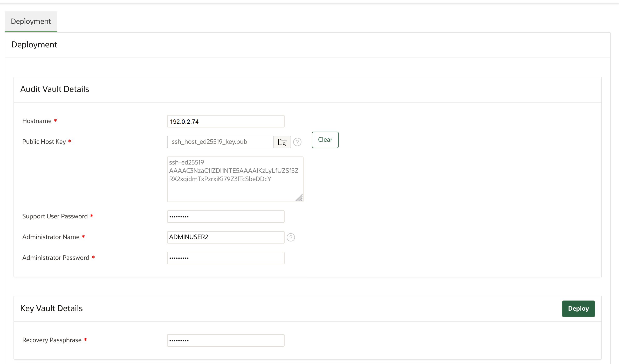Screen dimensions: 619x364
Task: Open the help tooltip beside Administrator Name
Action: 291,237
